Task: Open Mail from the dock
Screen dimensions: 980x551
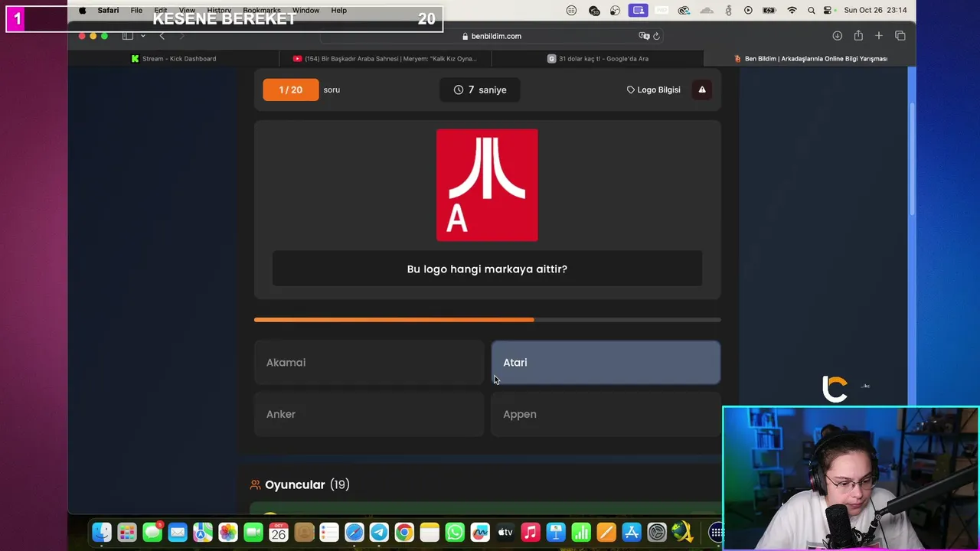Action: (x=178, y=532)
